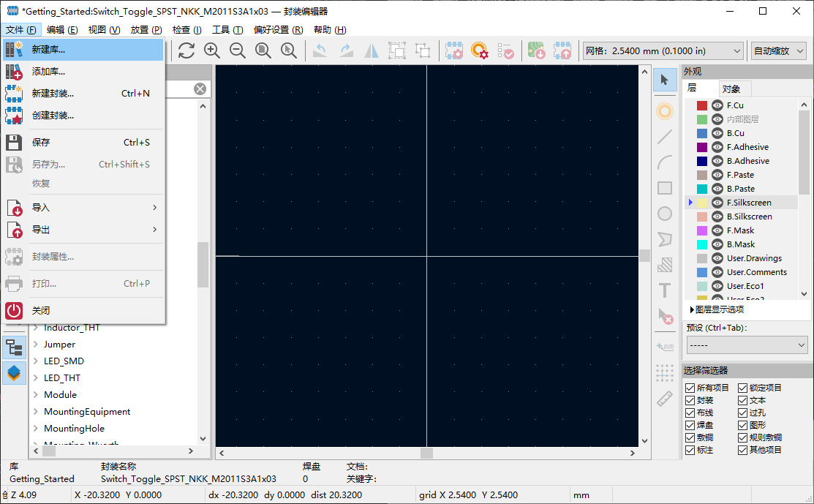Expand the Module library tree node
The height and width of the screenshot is (504, 814).
tap(36, 394)
